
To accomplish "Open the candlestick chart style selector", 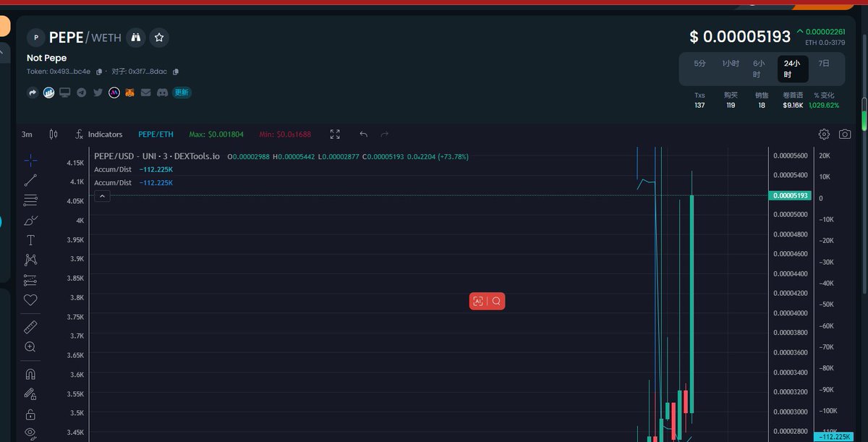I will click(53, 135).
